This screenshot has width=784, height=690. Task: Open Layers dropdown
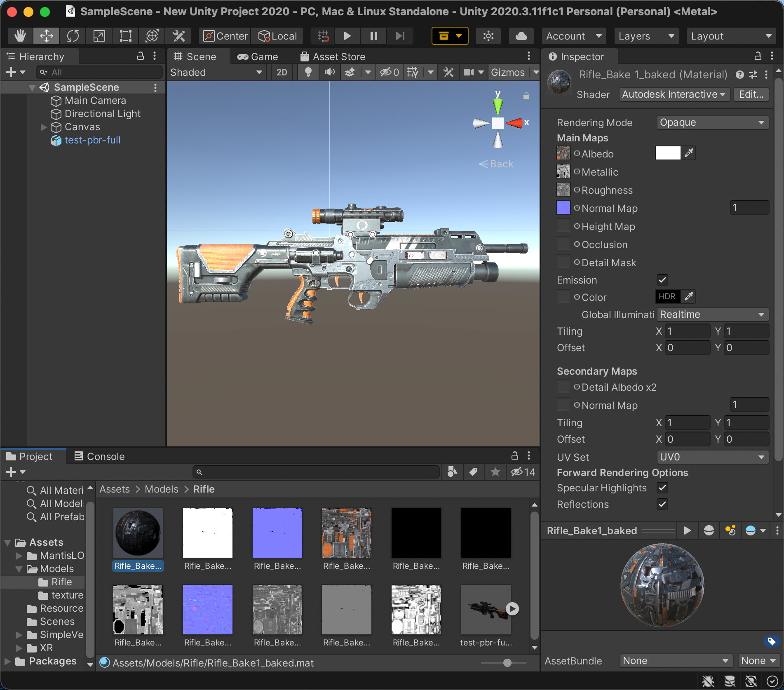click(646, 36)
